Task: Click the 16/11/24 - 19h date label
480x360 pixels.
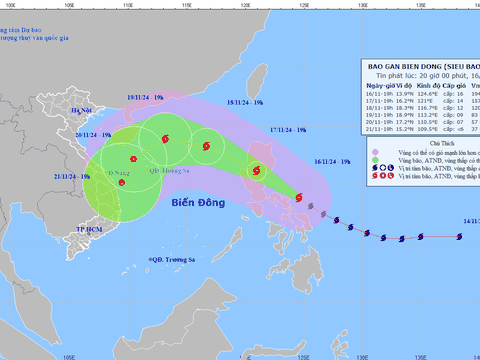Action: pyautogui.click(x=332, y=162)
